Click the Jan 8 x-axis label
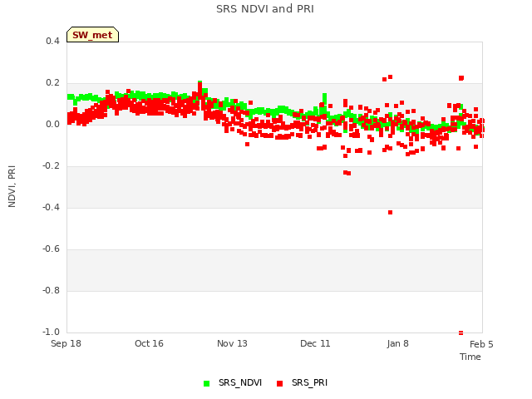This screenshot has width=532, height=399. click(x=397, y=343)
